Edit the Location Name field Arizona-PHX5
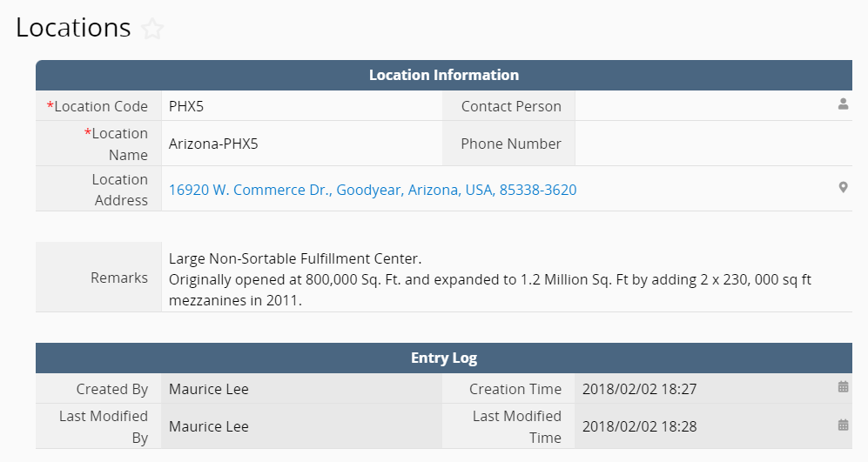The image size is (868, 462). 302,144
